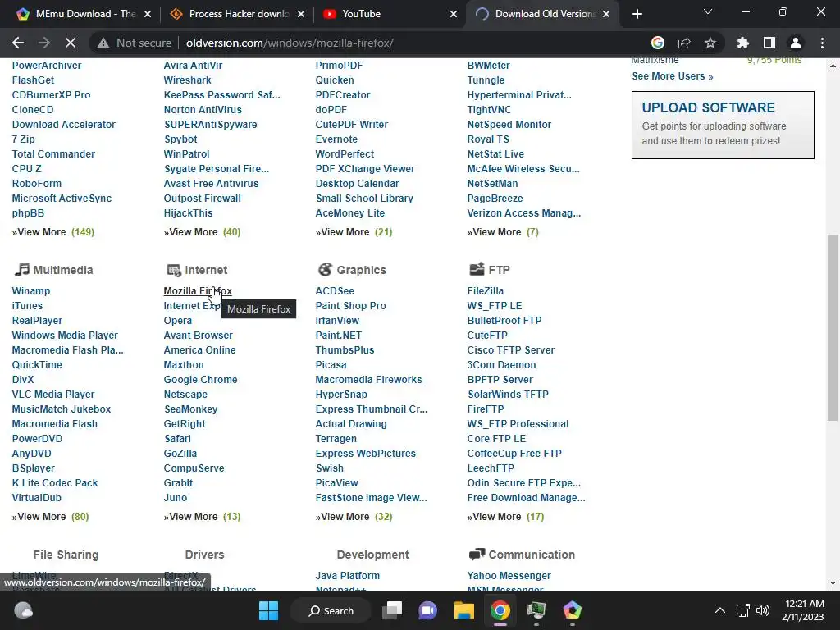840x630 pixels.
Task: Show hidden system tray icons
Action: coord(720,610)
